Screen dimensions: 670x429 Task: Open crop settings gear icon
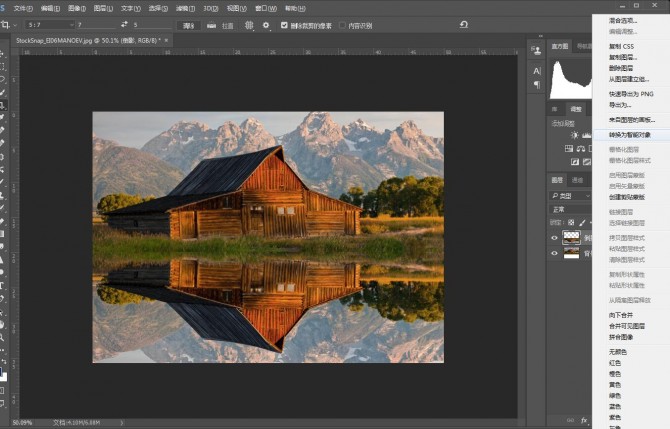pyautogui.click(x=266, y=24)
